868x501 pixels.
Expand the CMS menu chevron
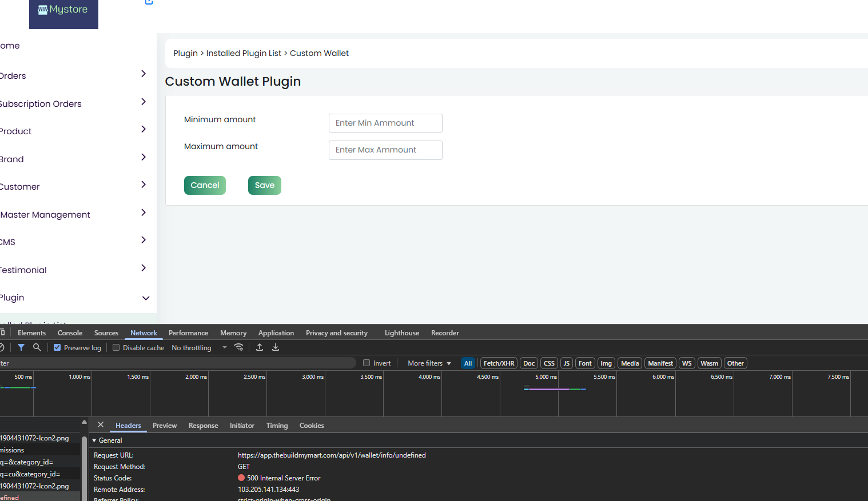[x=144, y=240]
